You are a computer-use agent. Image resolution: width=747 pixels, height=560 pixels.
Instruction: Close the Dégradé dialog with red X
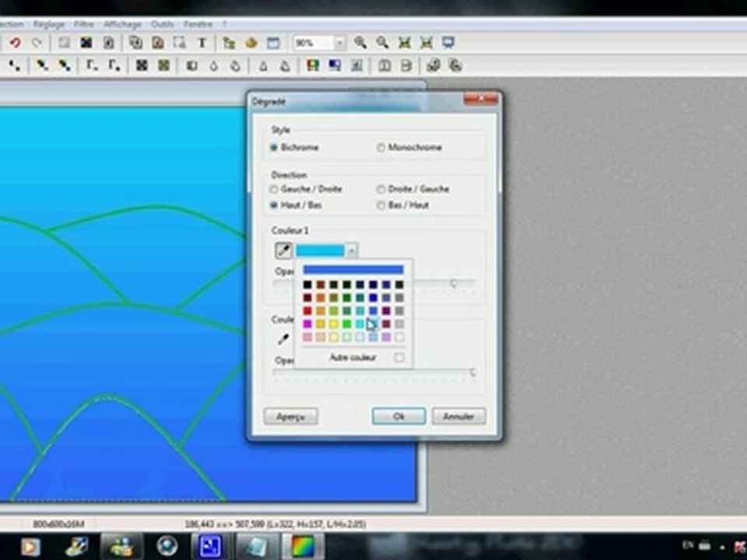tap(481, 99)
